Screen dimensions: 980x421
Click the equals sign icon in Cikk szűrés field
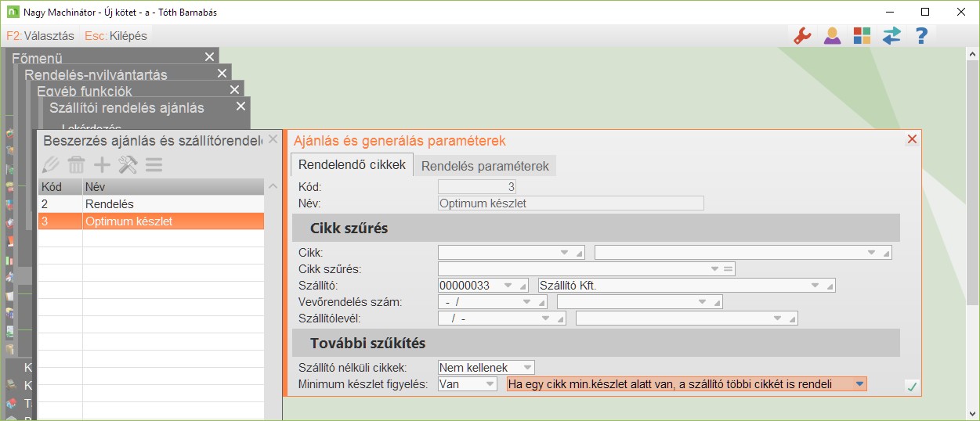727,269
